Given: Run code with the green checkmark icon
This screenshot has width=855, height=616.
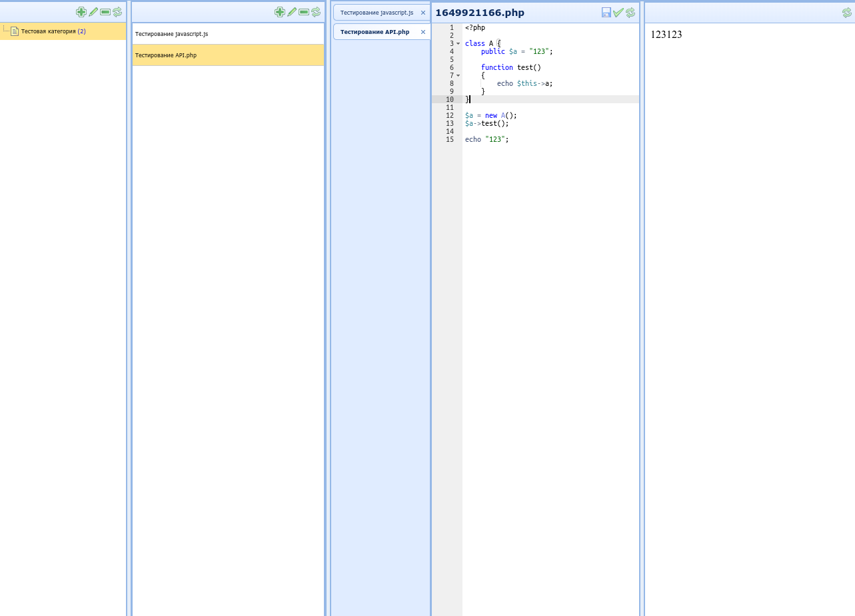Looking at the screenshot, I should pos(618,12).
